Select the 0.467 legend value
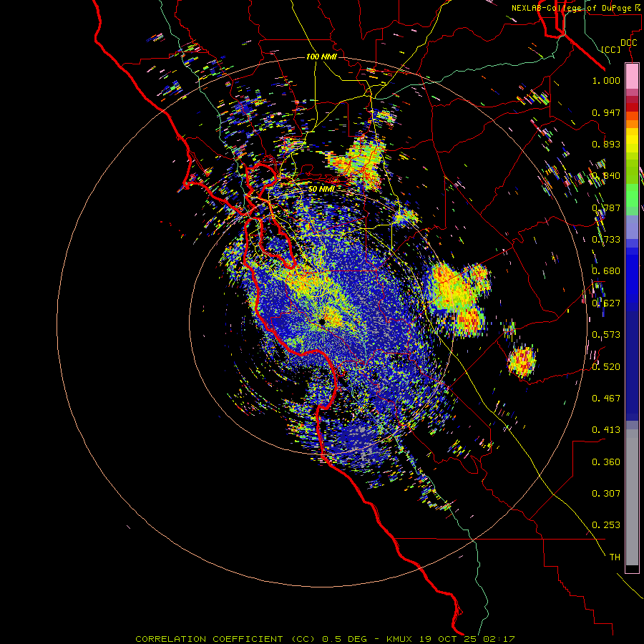Viewport: 644px width, 644px height. pos(606,399)
